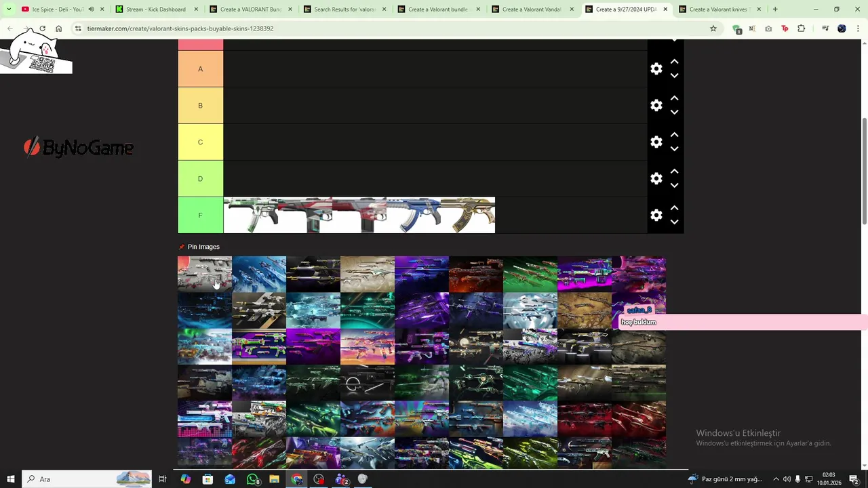Open the Windows Start menu
Image resolution: width=868 pixels, height=488 pixels.
(x=10, y=479)
